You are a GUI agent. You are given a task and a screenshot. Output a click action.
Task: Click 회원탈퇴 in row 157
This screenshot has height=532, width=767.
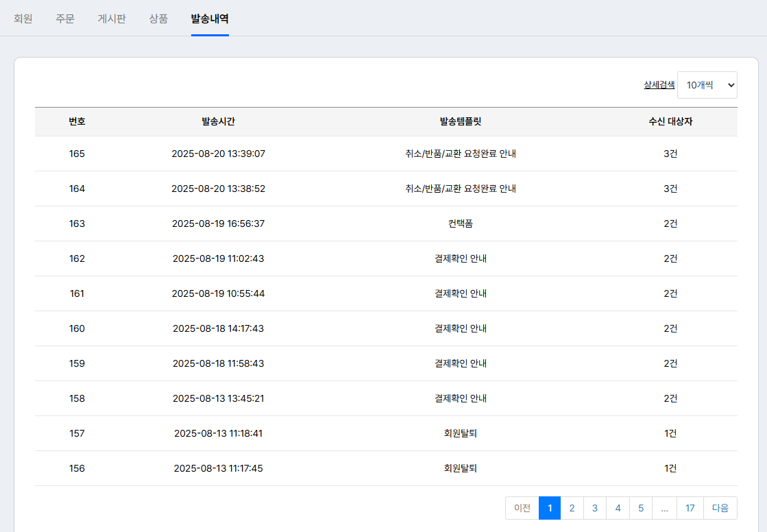[461, 434]
